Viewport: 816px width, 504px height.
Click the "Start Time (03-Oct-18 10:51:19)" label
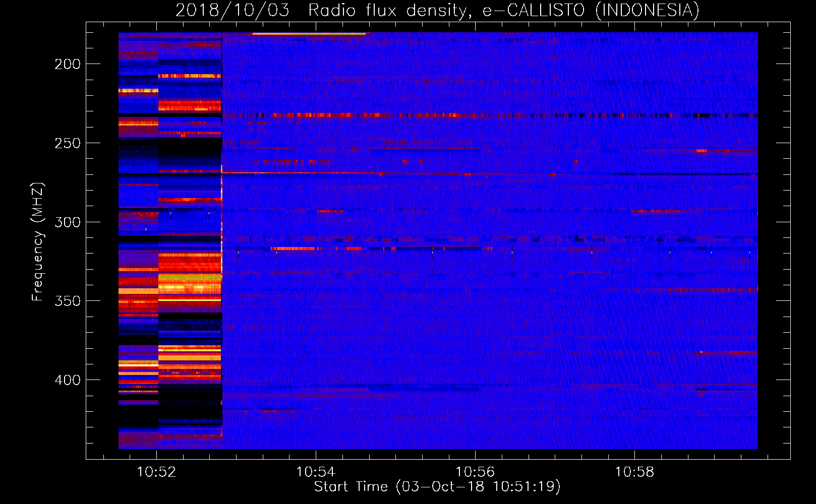pos(437,486)
